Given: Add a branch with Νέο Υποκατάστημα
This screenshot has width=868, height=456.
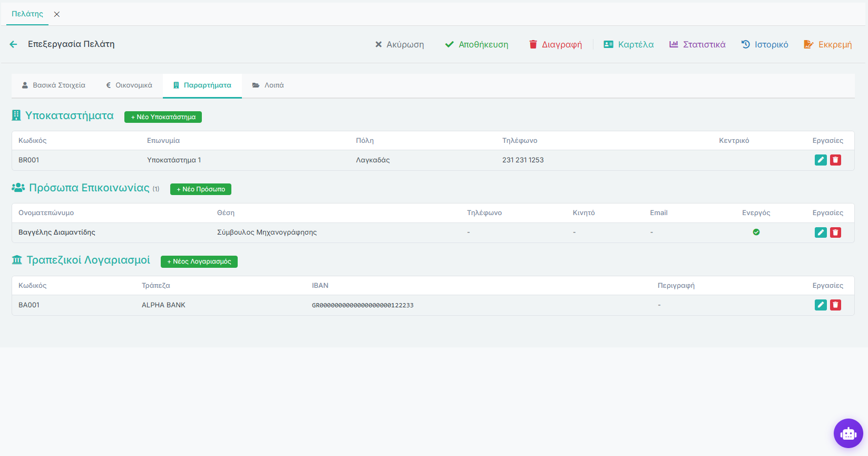Looking at the screenshot, I should [163, 117].
